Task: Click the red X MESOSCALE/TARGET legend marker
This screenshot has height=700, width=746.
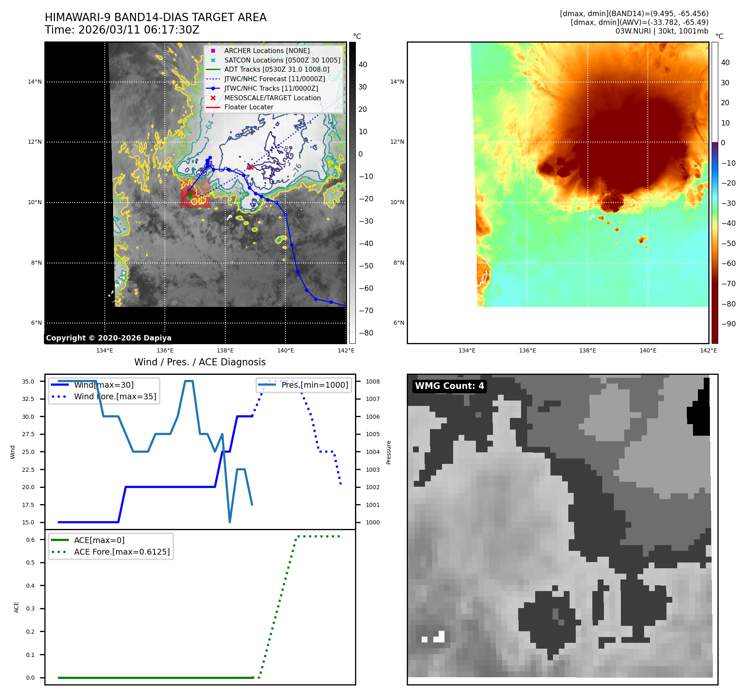Action: 213,98
